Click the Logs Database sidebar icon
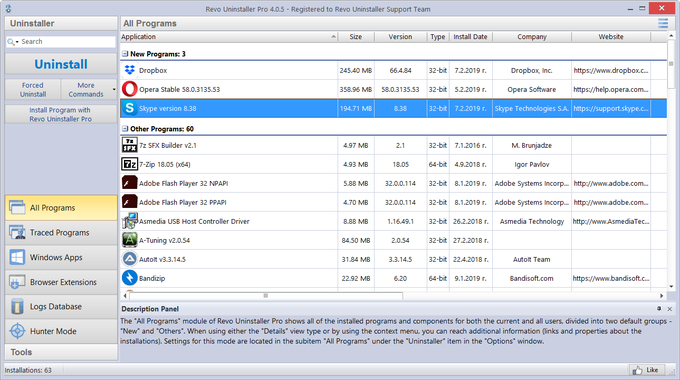The width and height of the screenshot is (680, 380). (17, 306)
